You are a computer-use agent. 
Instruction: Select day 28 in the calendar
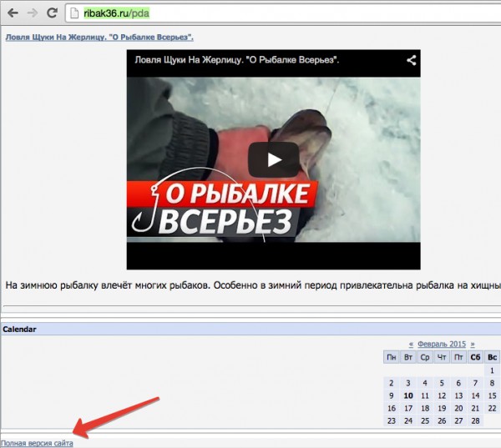[x=475, y=420]
